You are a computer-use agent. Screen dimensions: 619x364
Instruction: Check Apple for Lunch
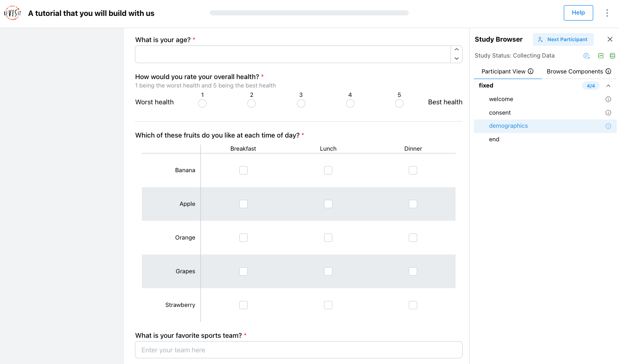click(328, 204)
